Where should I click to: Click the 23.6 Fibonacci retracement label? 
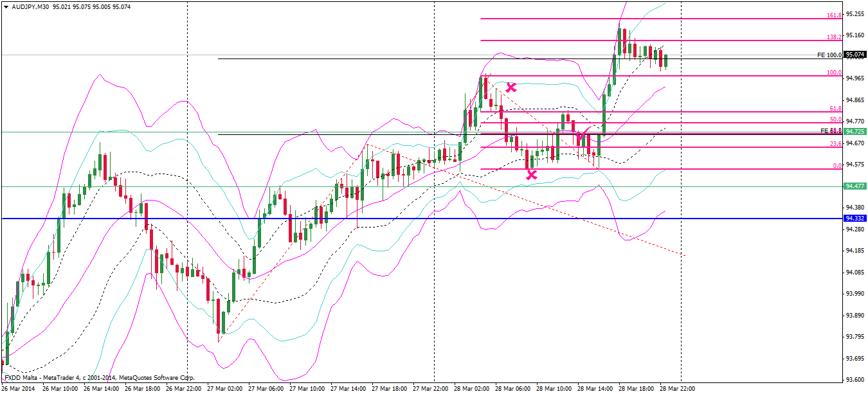pos(836,144)
